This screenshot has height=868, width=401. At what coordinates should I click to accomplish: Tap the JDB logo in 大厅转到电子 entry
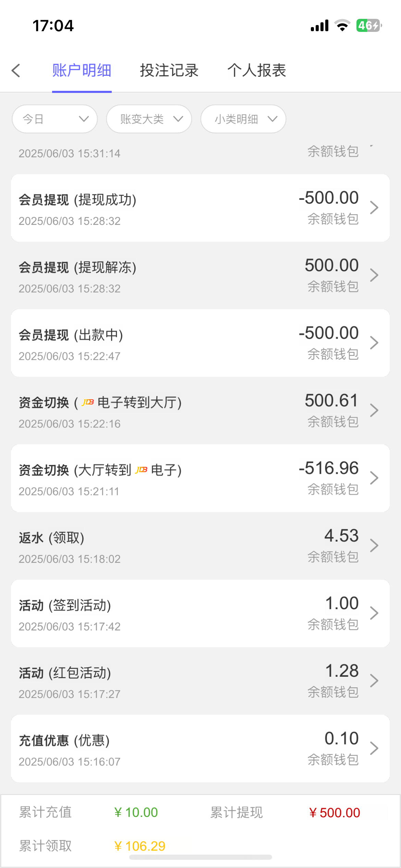pos(141,470)
